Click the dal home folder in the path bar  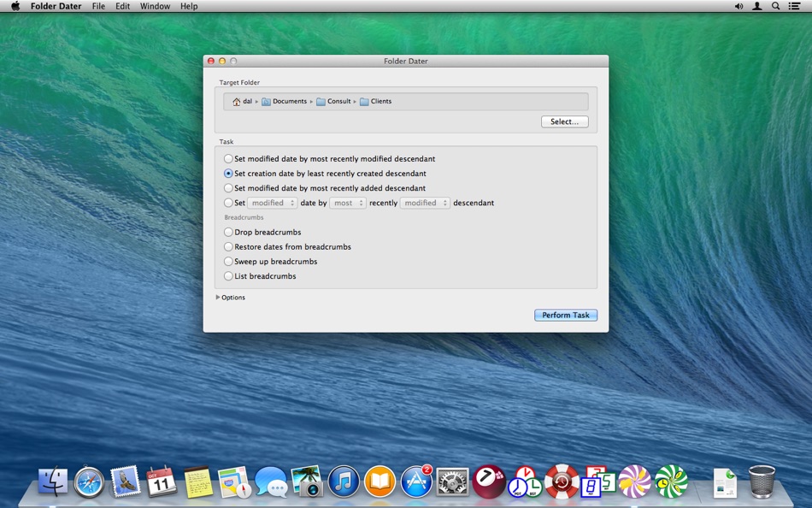tap(243, 101)
